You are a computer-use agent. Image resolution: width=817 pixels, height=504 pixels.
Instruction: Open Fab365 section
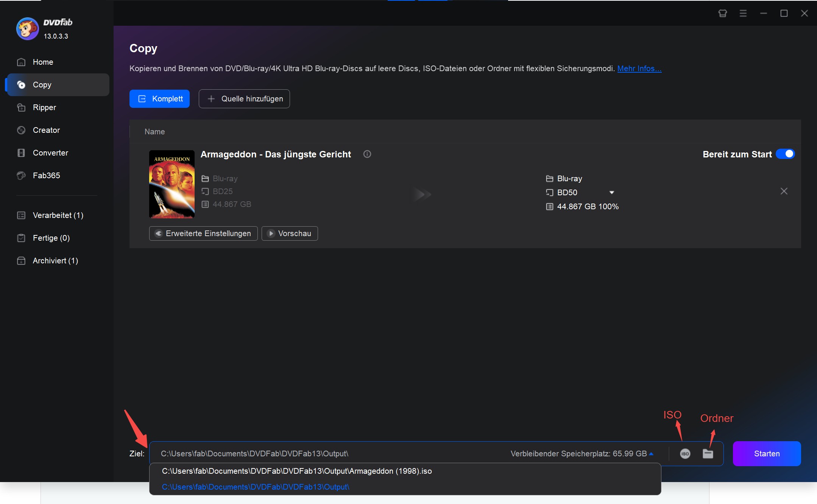[58, 176]
